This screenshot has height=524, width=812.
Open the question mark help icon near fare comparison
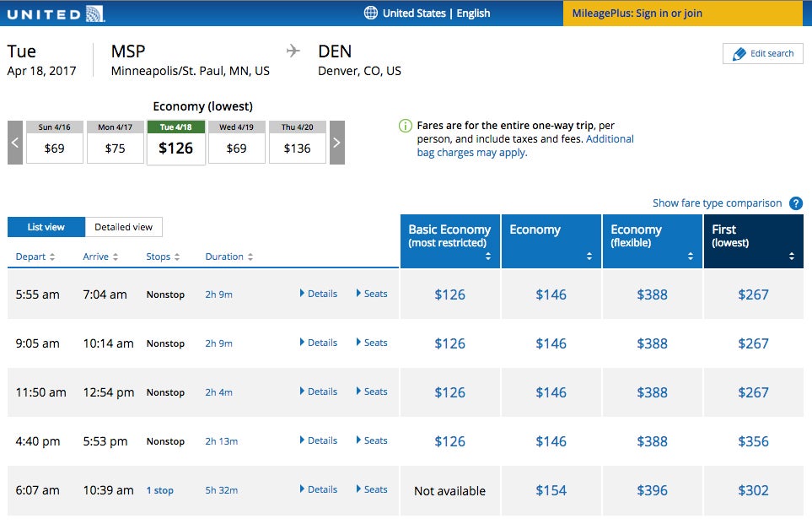(794, 203)
